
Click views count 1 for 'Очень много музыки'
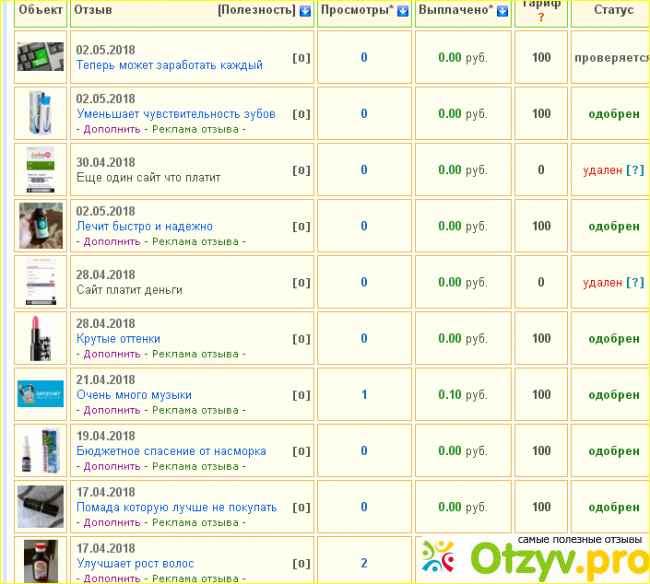click(364, 395)
